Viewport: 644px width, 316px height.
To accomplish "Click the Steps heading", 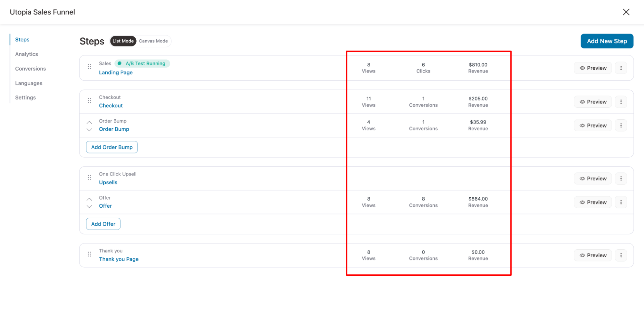I will point(92,41).
